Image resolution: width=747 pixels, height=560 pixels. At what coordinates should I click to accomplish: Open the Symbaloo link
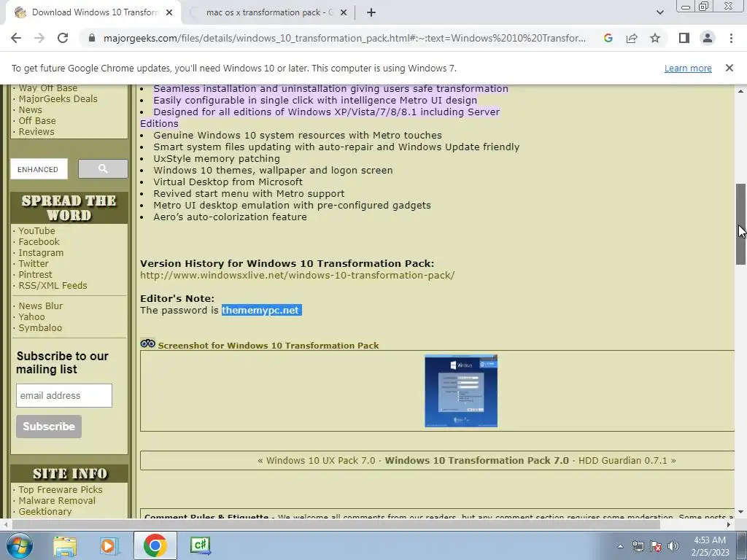40,327
